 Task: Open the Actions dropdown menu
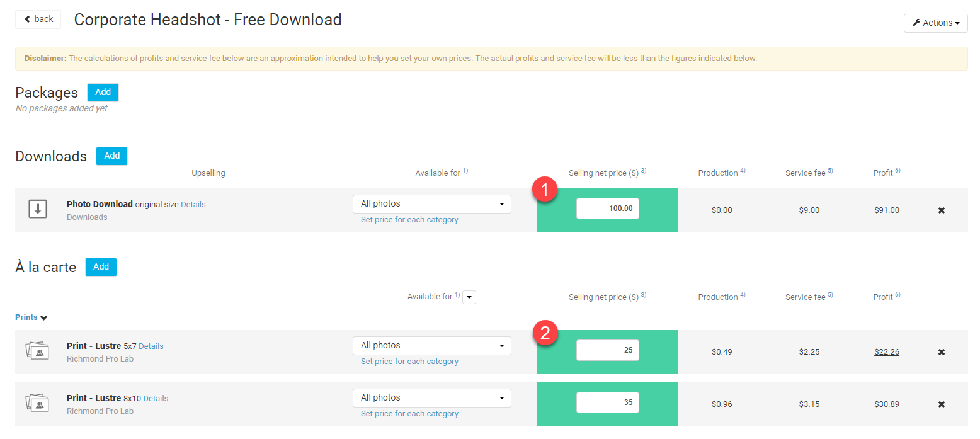pyautogui.click(x=935, y=23)
